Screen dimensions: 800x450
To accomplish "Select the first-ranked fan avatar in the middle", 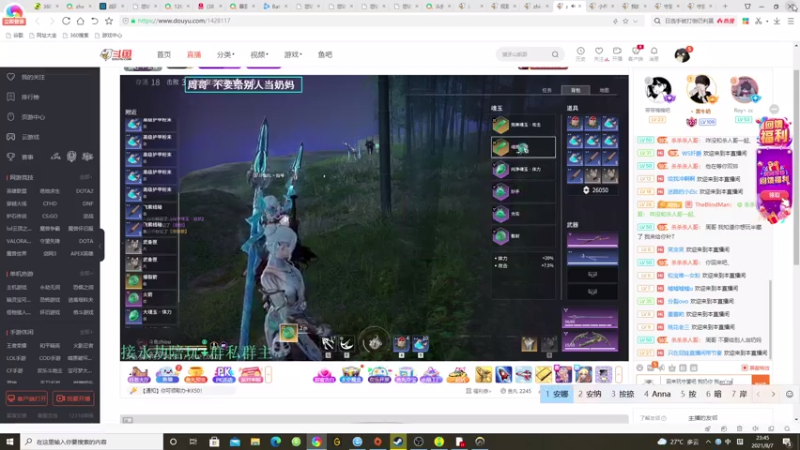I will coord(701,90).
